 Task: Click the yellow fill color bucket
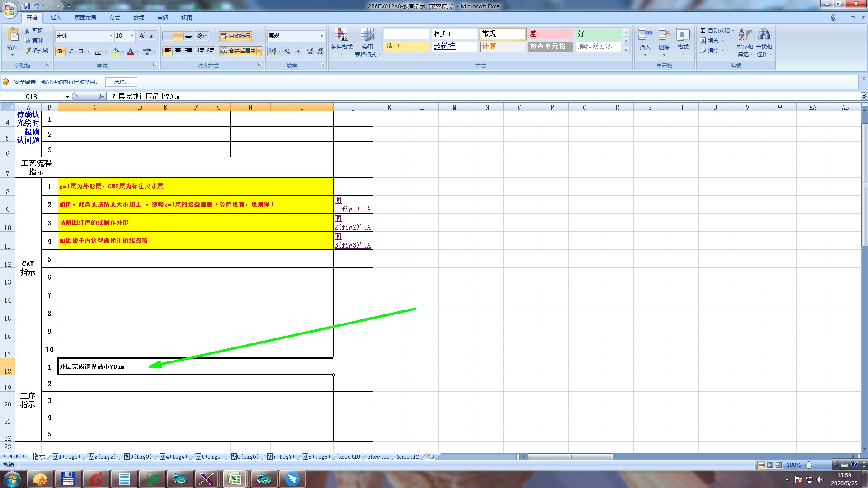tap(115, 52)
